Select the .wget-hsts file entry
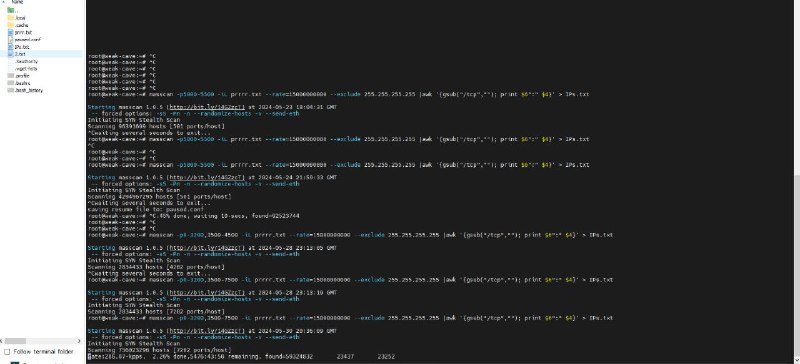 point(22,68)
